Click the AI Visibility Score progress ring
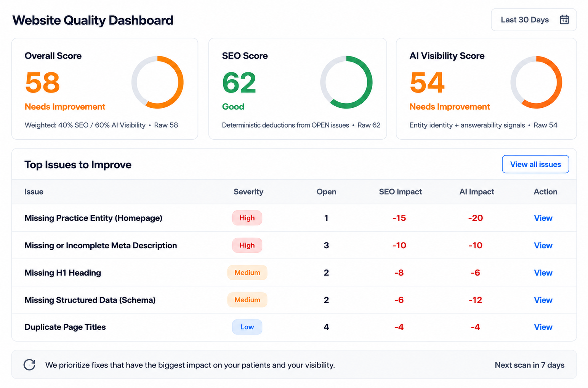The height and width of the screenshot is (388, 588). click(536, 82)
